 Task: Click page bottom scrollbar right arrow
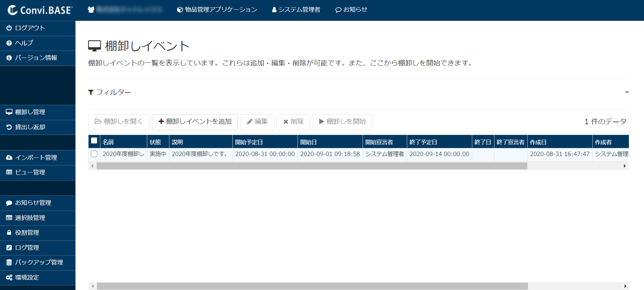pos(625,286)
